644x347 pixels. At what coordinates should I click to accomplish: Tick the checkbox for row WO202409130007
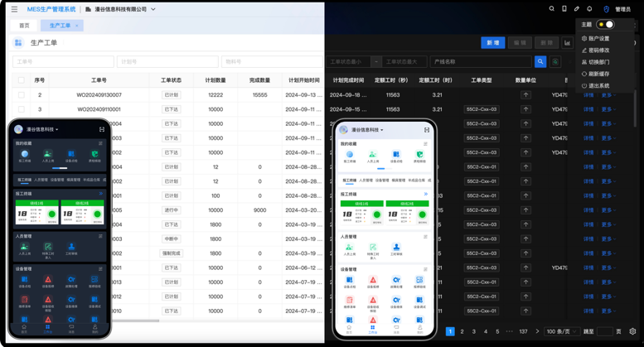click(22, 95)
